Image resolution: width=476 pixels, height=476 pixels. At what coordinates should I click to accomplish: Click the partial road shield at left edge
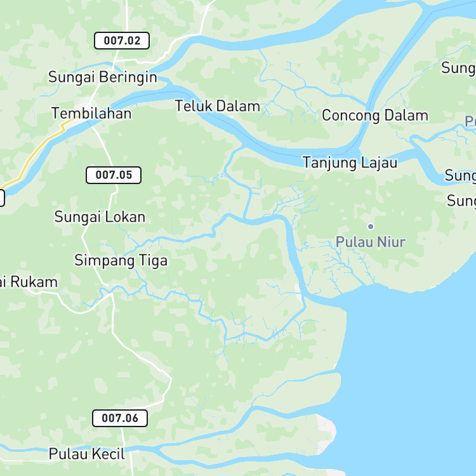point(2,197)
